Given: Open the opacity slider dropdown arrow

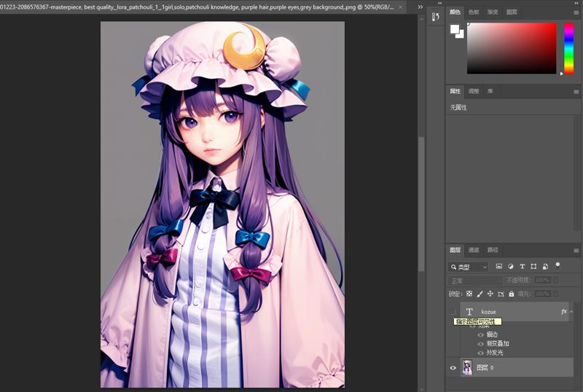Looking at the screenshot, I should tap(556, 280).
